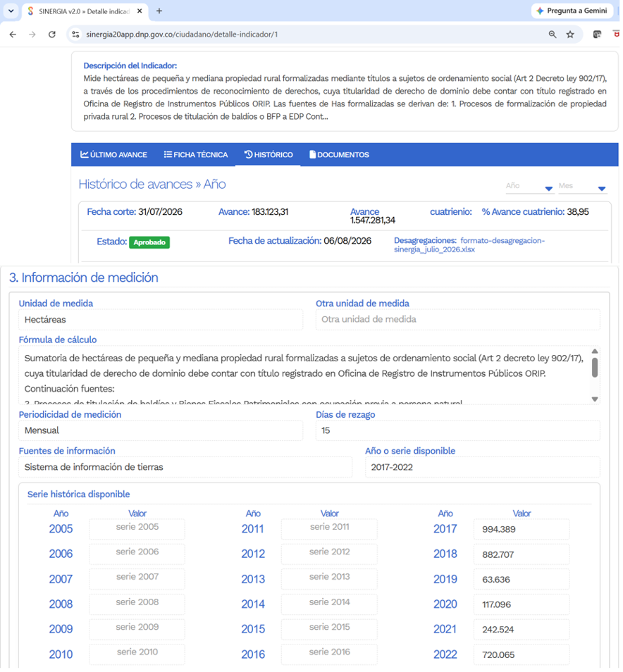Image resolution: width=623 pixels, height=672 pixels.
Task: Close the SINERGIA v2.0 tab
Action: (x=140, y=11)
